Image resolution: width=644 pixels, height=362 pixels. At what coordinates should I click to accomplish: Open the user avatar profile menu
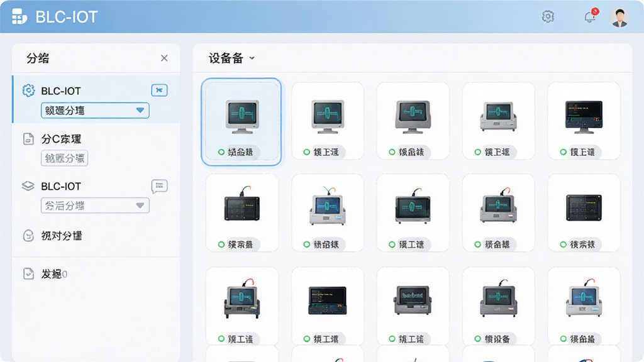point(619,17)
